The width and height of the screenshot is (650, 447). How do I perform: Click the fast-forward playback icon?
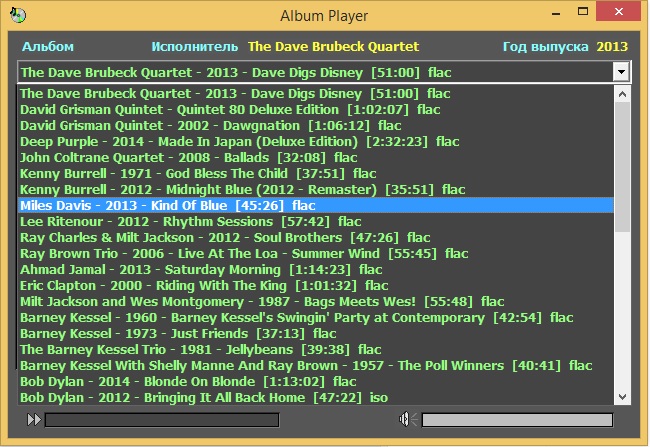tap(34, 420)
